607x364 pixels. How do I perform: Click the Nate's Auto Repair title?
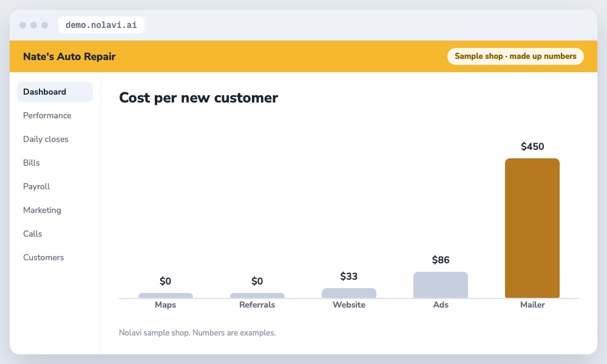[x=69, y=56]
